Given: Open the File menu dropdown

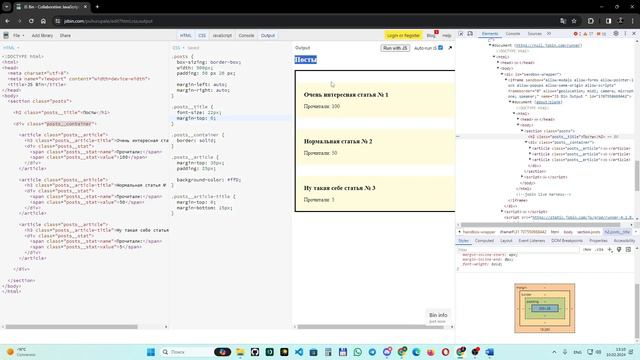Looking at the screenshot, I should [18, 36].
